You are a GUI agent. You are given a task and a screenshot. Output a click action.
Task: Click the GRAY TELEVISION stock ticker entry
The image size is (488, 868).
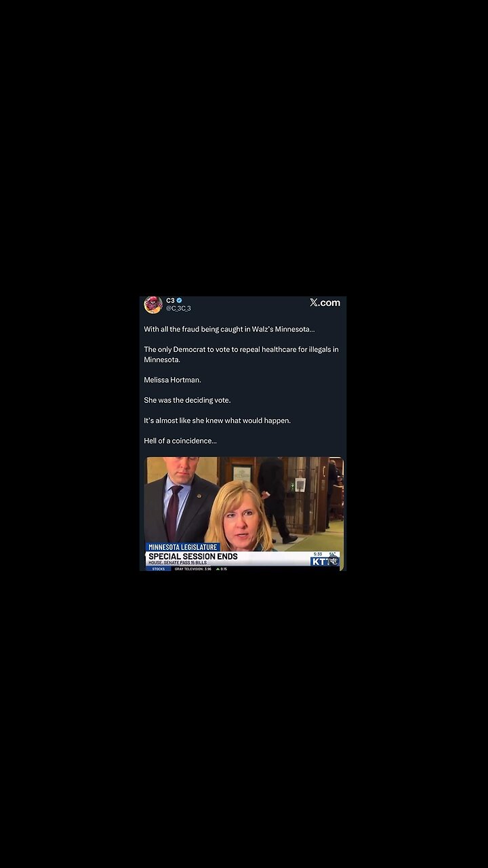point(193,569)
